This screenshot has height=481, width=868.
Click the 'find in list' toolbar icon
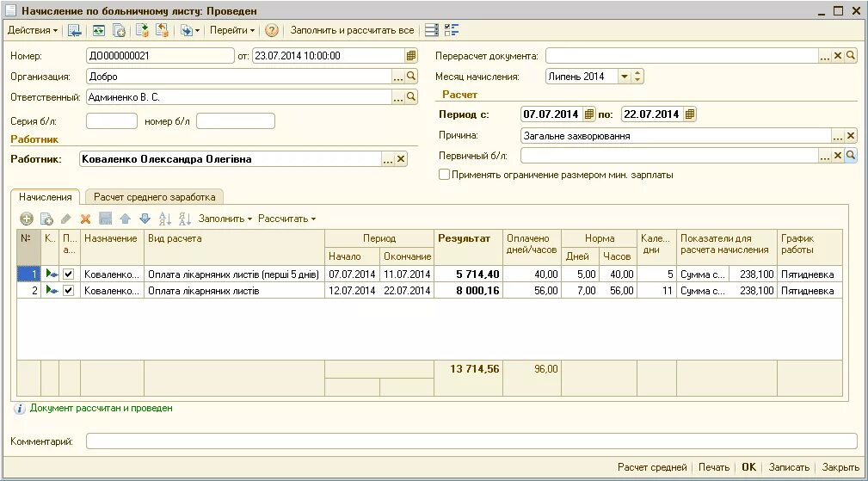coord(74,30)
